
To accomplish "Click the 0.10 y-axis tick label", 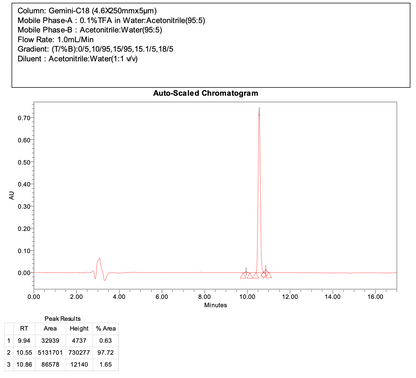I will click(24, 251).
